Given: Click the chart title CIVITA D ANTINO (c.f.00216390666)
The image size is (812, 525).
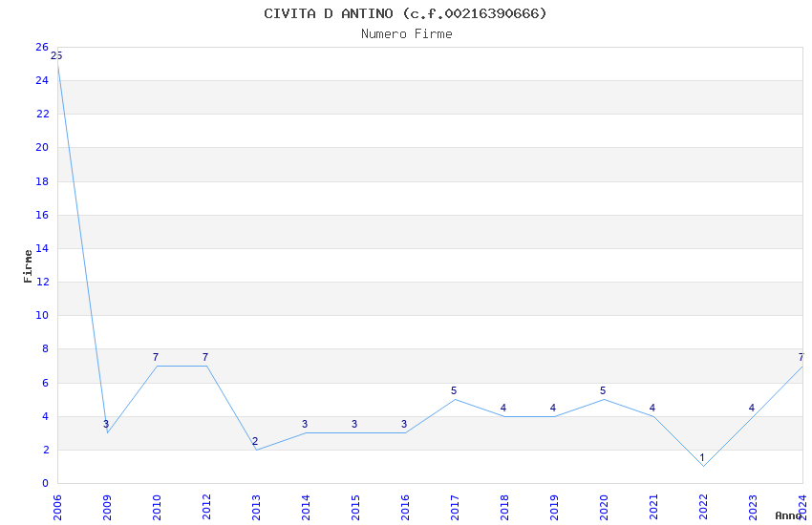Looking at the screenshot, I should 405,13.
